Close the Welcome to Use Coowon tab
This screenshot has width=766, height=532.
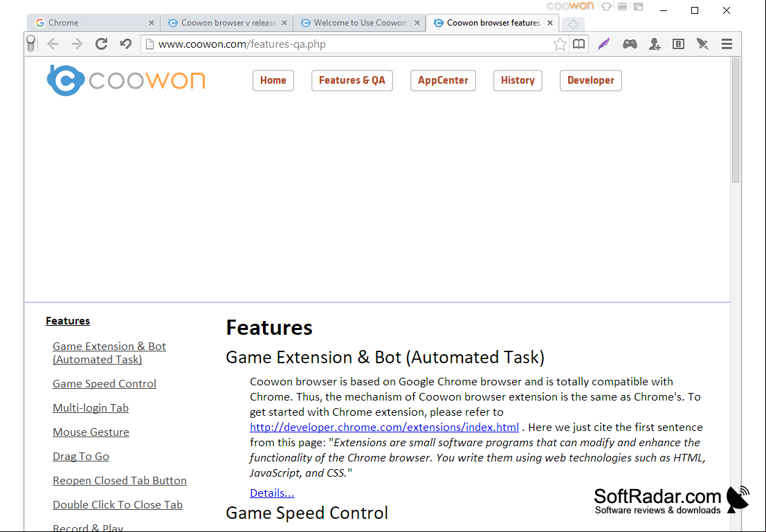[x=417, y=23]
